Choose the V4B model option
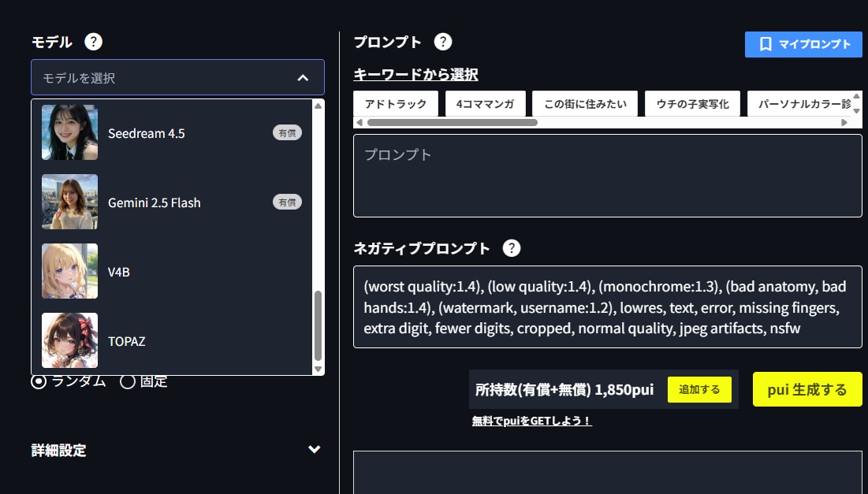 (172, 271)
